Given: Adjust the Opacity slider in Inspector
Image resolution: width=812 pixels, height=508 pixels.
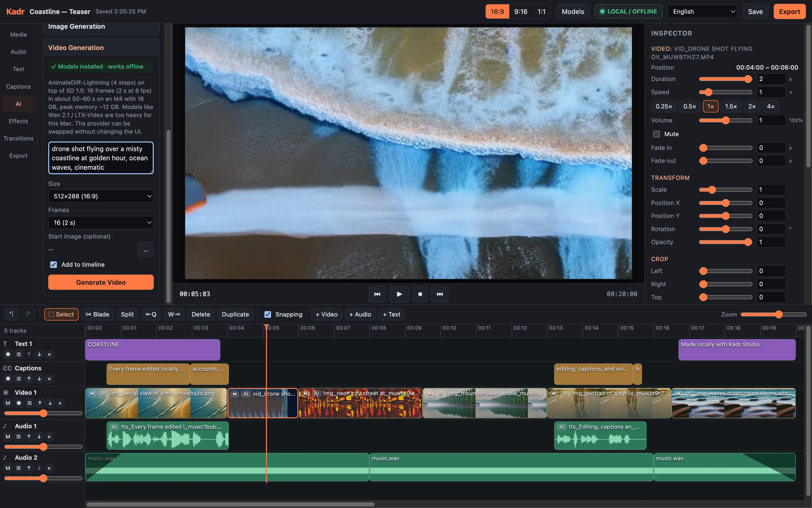Looking at the screenshot, I should [725, 242].
